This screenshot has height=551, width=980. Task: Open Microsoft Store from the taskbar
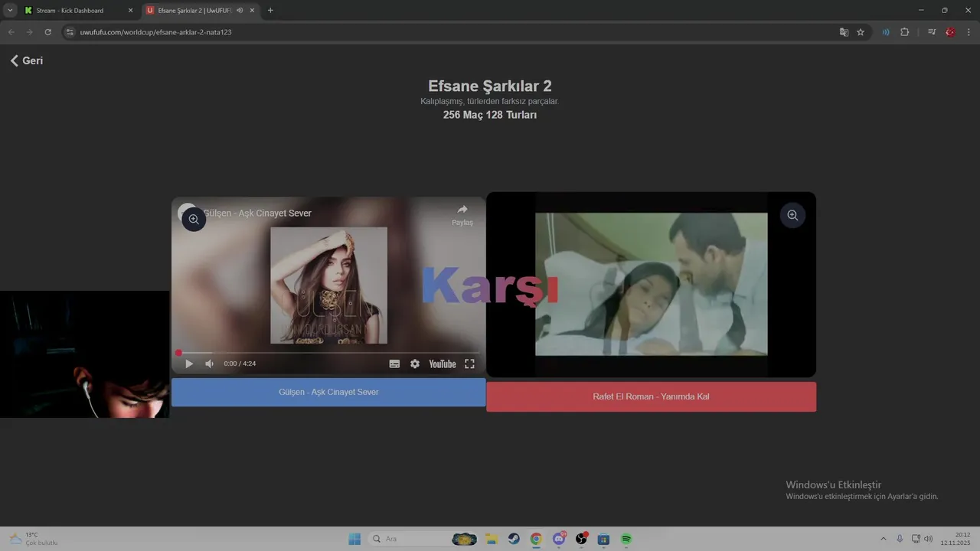pos(603,539)
